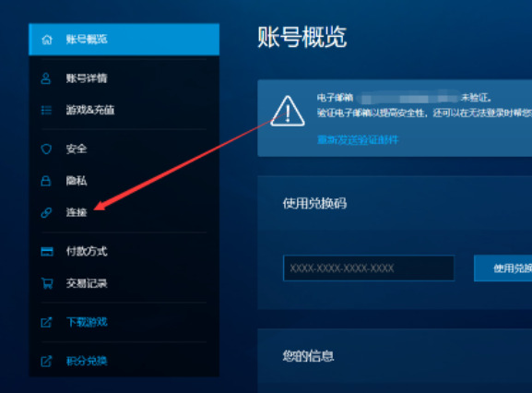The image size is (532, 393).
Task: Click the 重新发送验证邮件 link
Action: (358, 140)
